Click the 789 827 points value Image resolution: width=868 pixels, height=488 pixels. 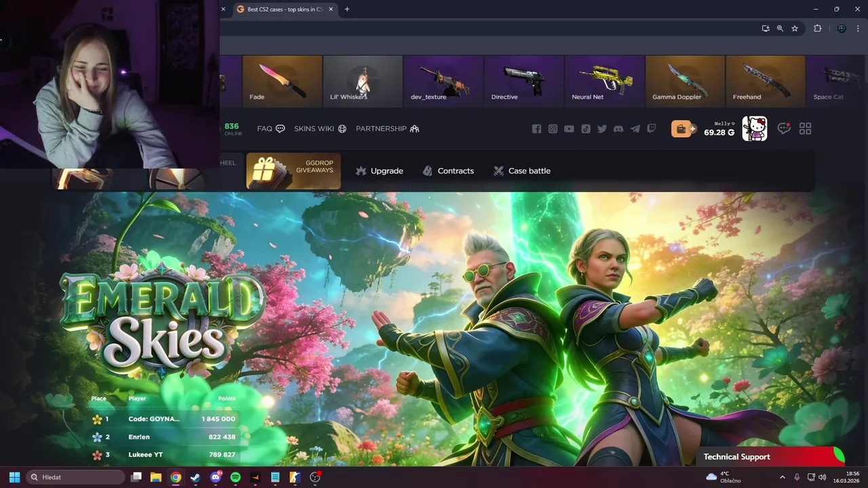click(222, 455)
